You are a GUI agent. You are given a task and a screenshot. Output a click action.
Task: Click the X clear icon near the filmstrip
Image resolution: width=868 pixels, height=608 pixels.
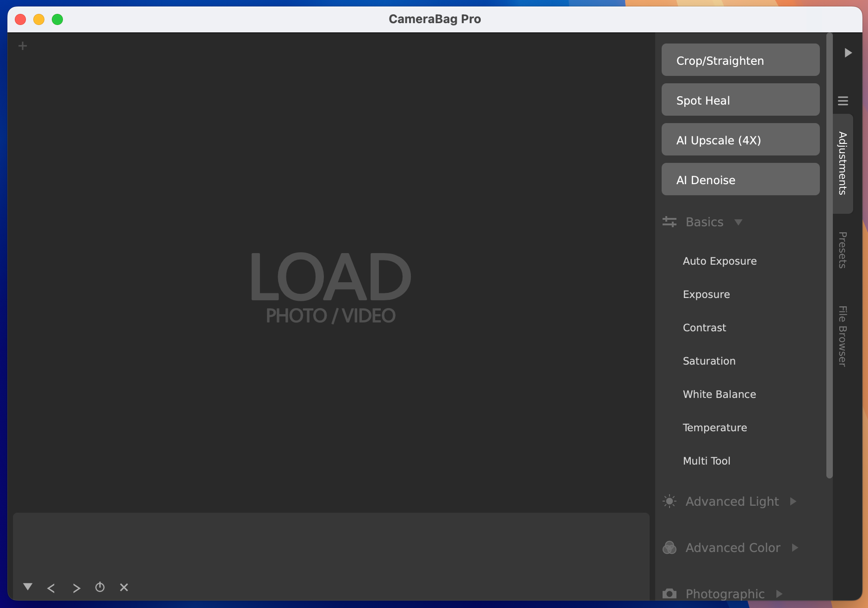click(124, 587)
